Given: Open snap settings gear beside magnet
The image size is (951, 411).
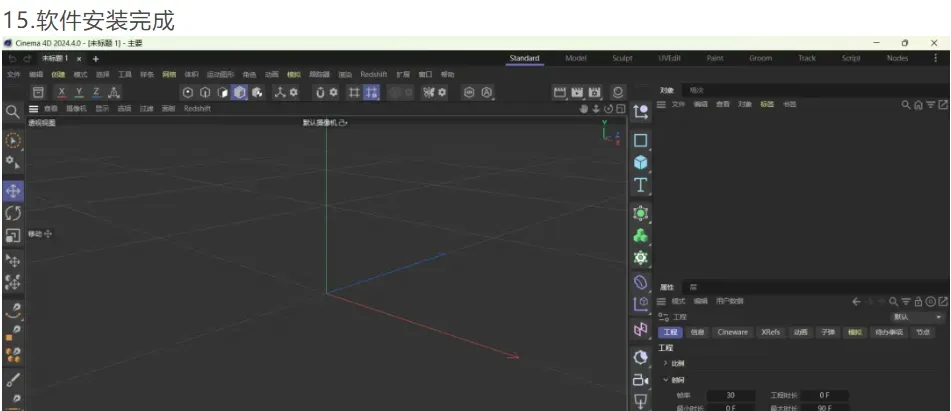Looking at the screenshot, I should (333, 92).
